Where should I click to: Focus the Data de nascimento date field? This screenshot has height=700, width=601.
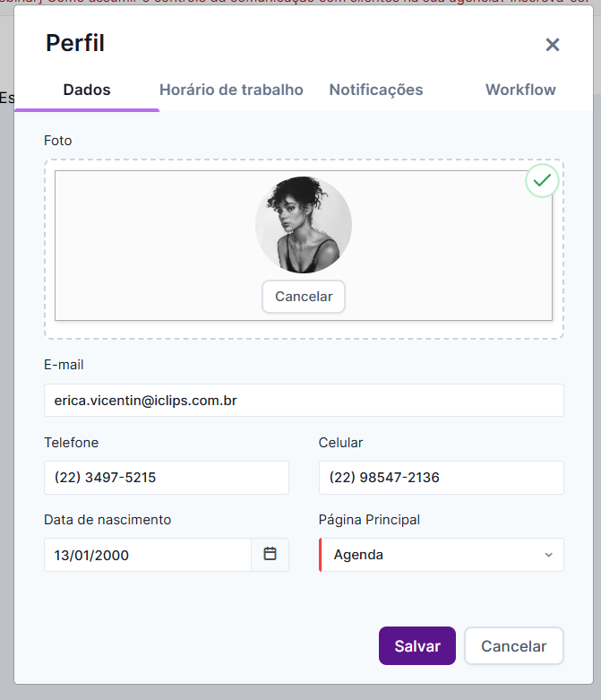(148, 555)
